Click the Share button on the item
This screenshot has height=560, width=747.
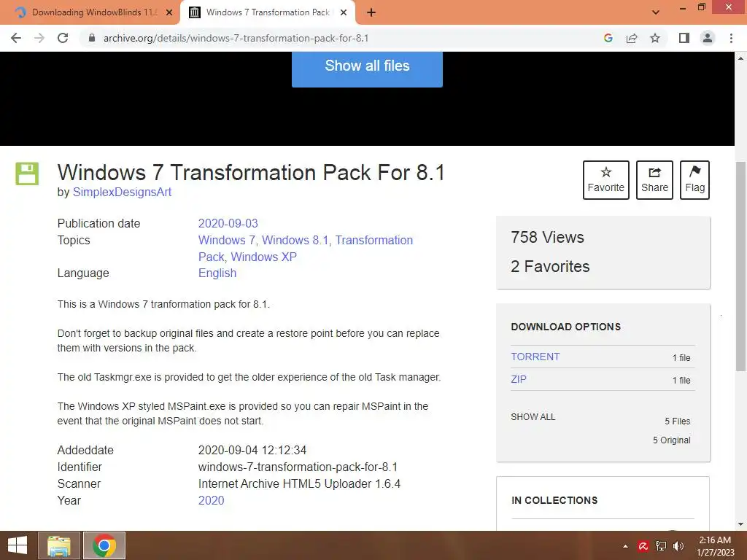(654, 180)
